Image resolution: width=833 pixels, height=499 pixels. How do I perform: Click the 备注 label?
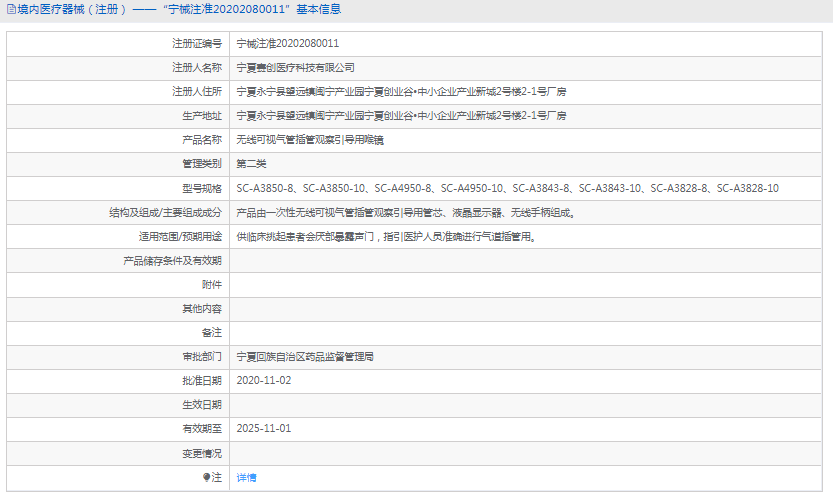[x=211, y=333]
